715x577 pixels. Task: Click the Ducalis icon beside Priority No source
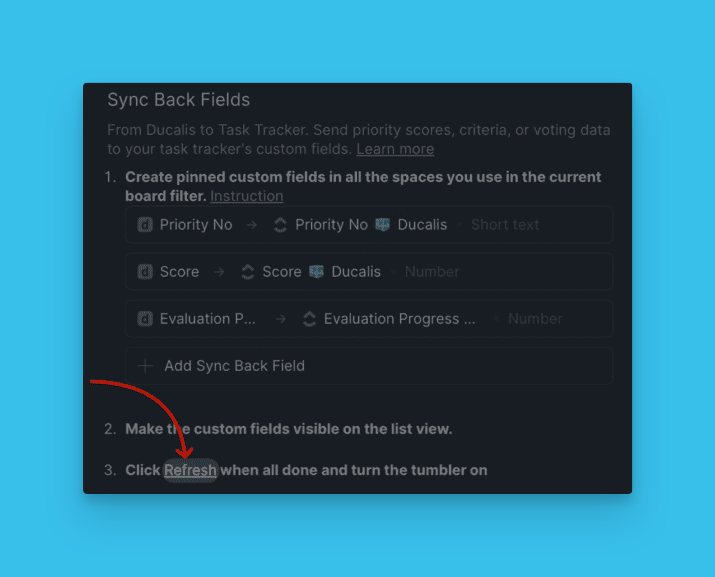click(145, 225)
